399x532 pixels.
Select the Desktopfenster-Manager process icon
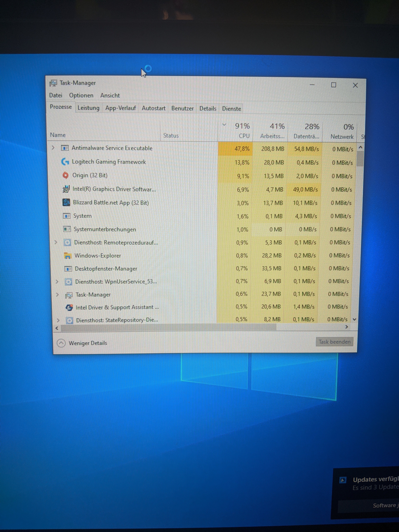(x=68, y=269)
